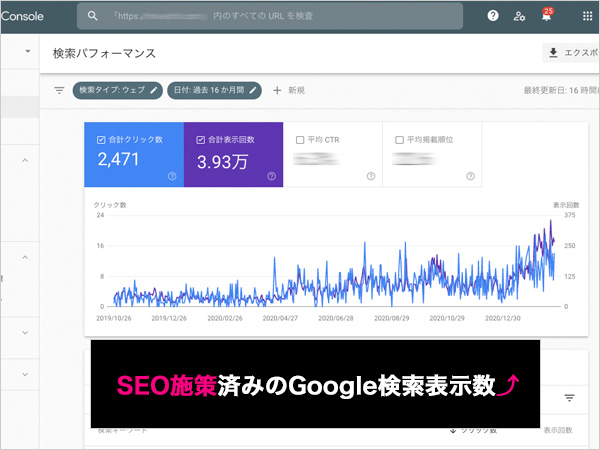The height and width of the screenshot is (450, 600).
Task: Click the 2020/12/30 date label on the chart
Action: click(x=503, y=318)
